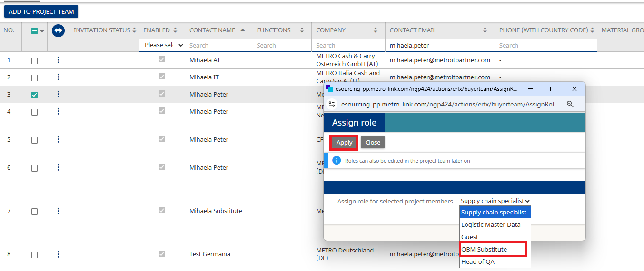Open row 8 three-dot actions menu
Viewport: 644px width, 271px height.
59,254
